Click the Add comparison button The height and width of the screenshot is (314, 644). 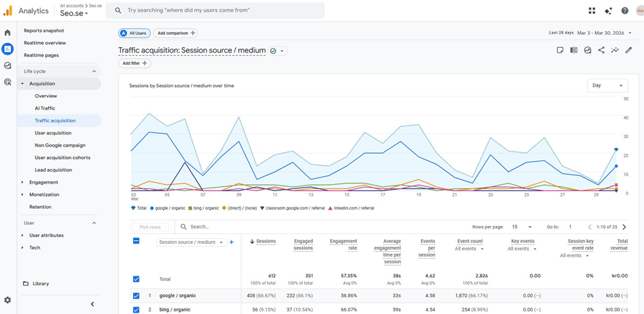(x=176, y=33)
